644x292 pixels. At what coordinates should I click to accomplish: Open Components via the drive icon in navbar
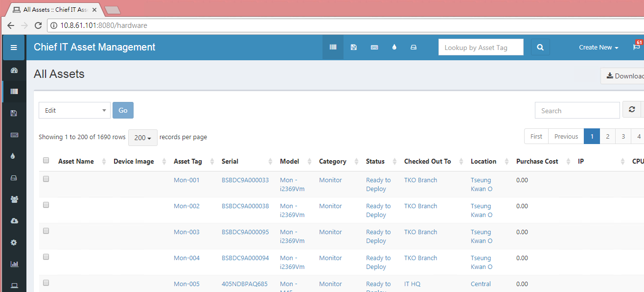414,47
